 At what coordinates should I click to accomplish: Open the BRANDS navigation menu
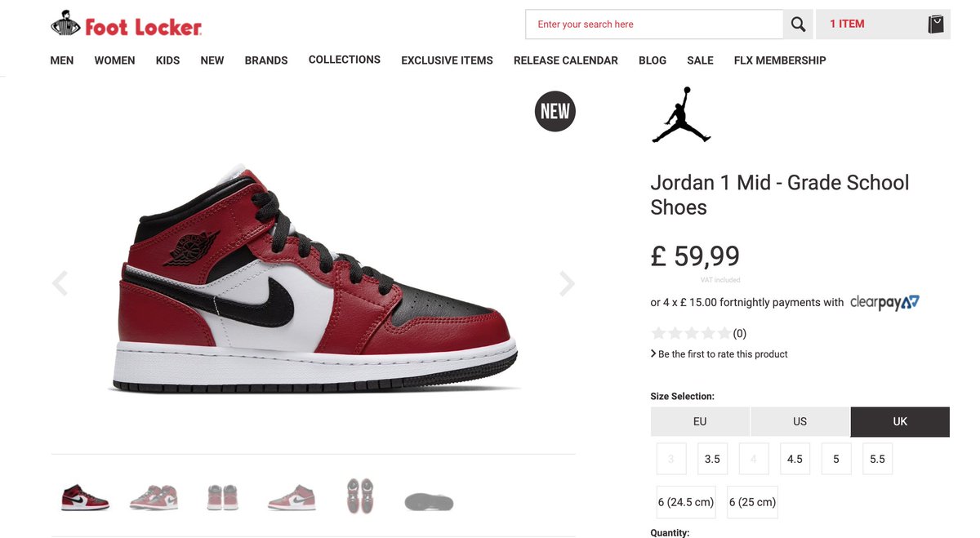tap(266, 60)
